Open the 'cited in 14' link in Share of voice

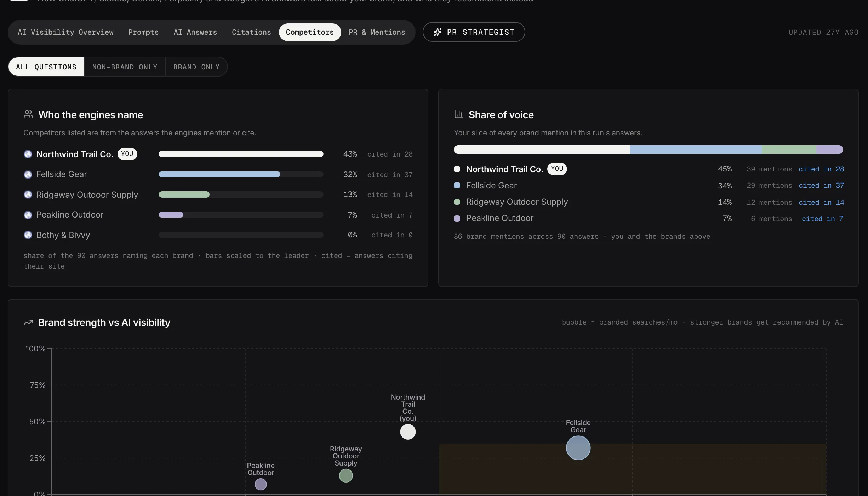click(x=821, y=202)
